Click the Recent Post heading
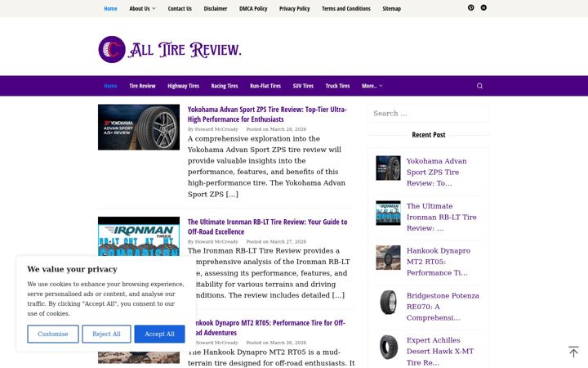This screenshot has height=368, width=588. [x=428, y=135]
